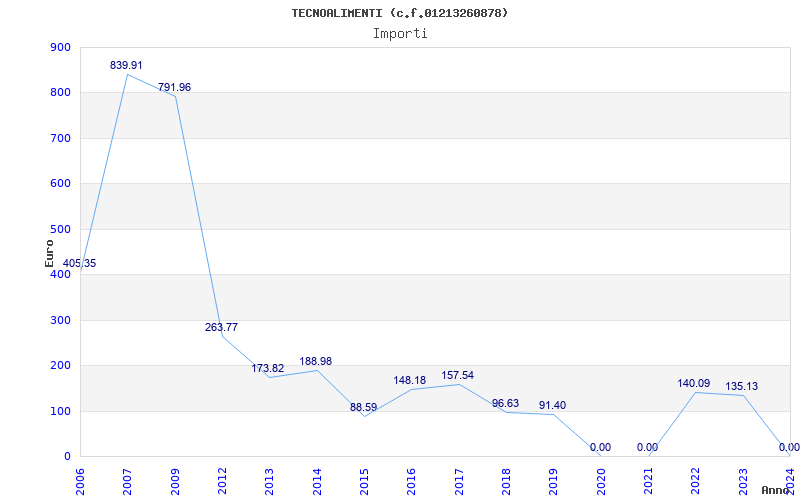
Task: Click the 263.77 data label
Action: tap(221, 327)
